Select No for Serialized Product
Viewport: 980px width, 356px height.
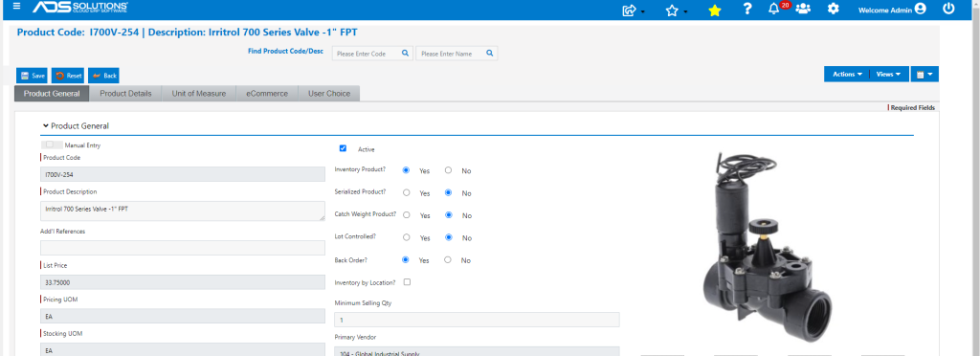tap(448, 192)
